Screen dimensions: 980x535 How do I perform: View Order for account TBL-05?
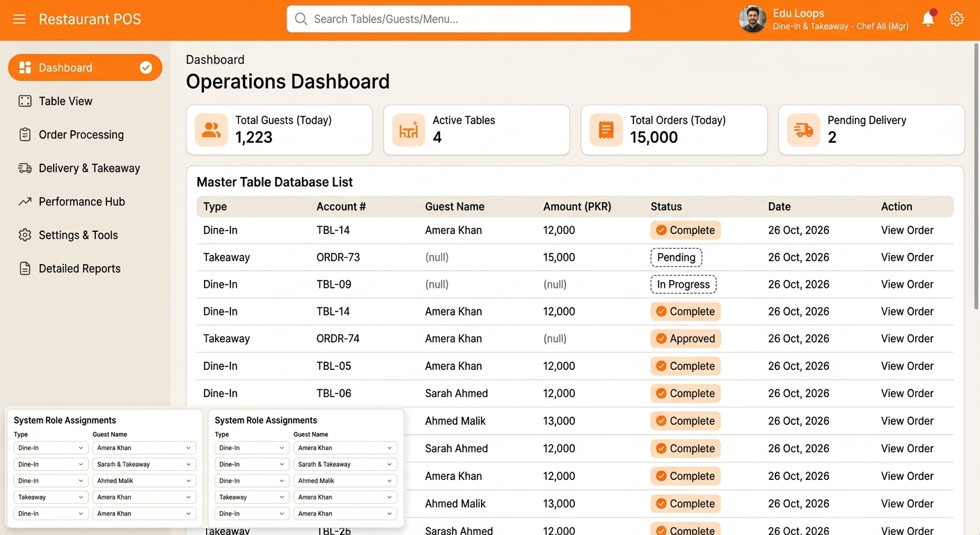[907, 366]
